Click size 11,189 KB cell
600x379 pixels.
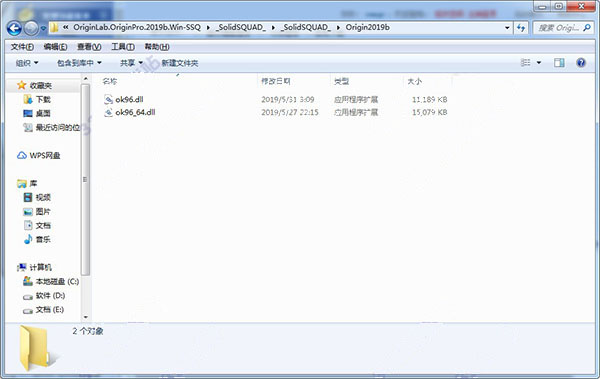[x=429, y=100]
